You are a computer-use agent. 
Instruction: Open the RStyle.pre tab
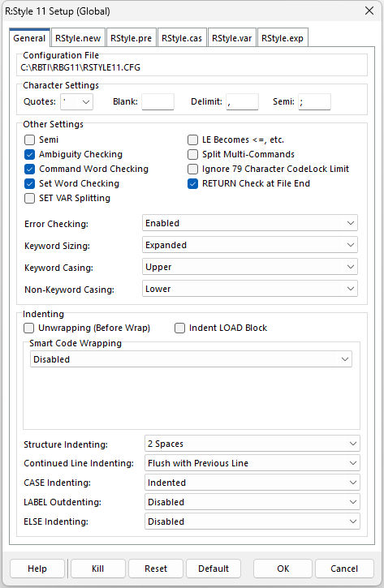tap(131, 38)
